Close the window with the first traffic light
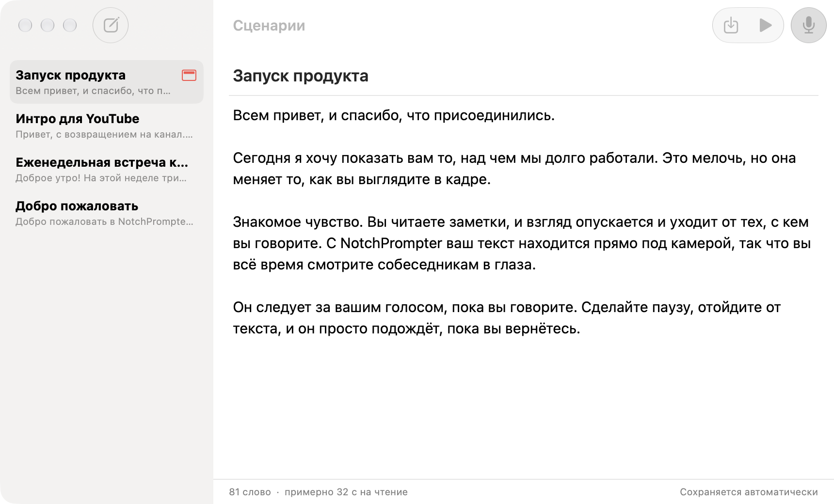This screenshot has width=834, height=504. [25, 25]
